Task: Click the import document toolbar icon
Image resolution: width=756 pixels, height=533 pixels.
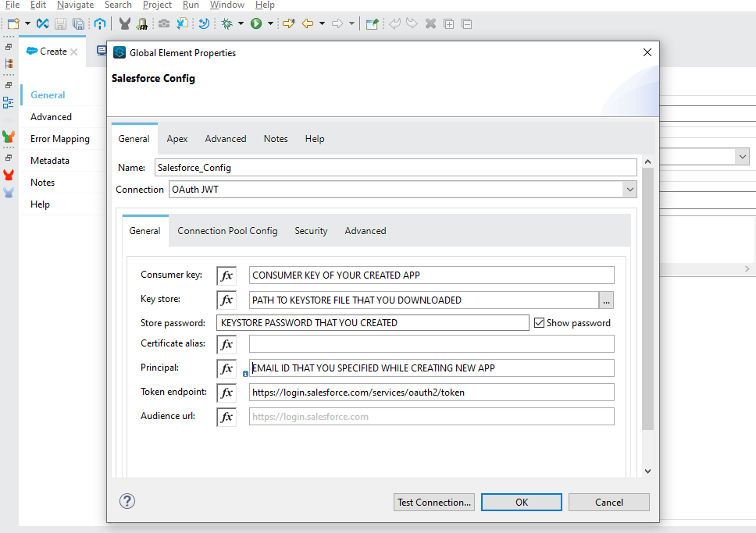Action: [182, 23]
